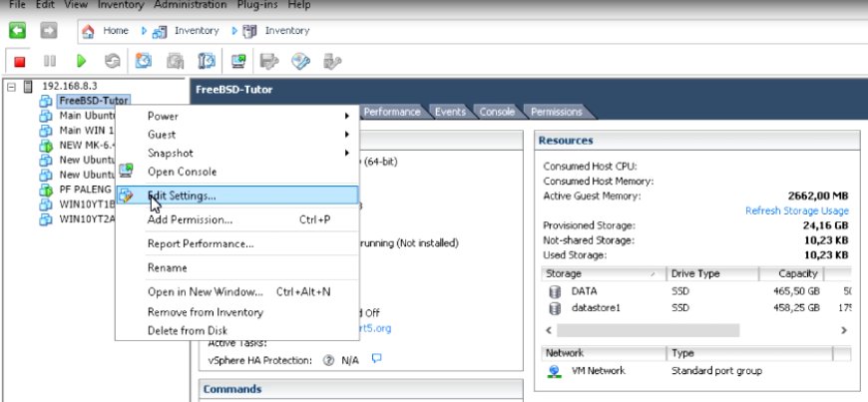Open the Edit menu
This screenshot has height=402, width=868.
click(45, 5)
